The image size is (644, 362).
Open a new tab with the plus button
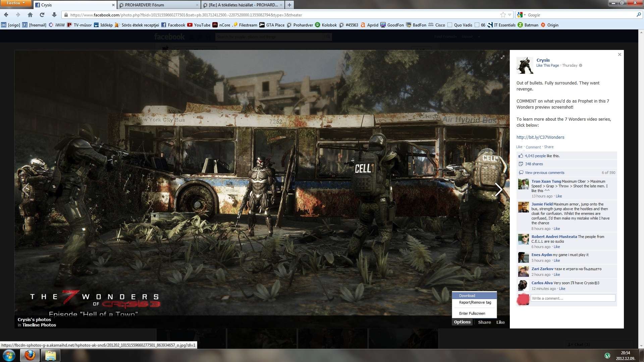[289, 5]
